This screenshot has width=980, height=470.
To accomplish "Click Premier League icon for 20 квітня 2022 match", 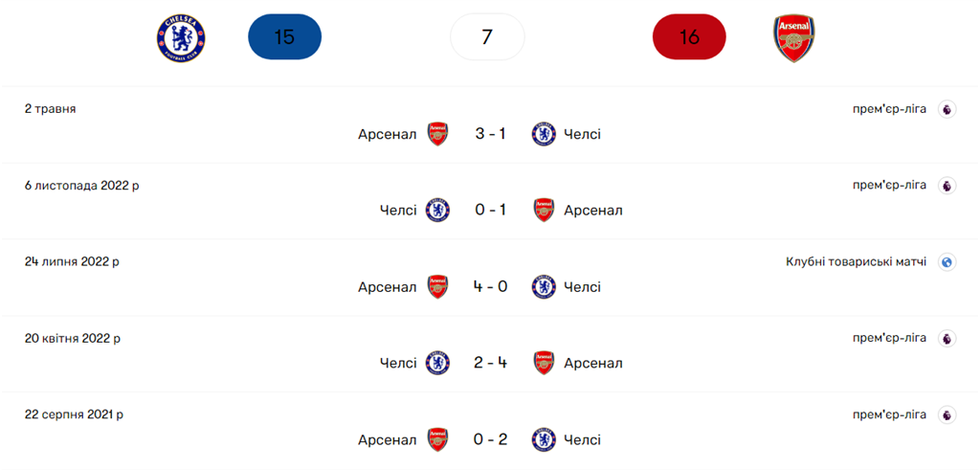I will coord(947,339).
